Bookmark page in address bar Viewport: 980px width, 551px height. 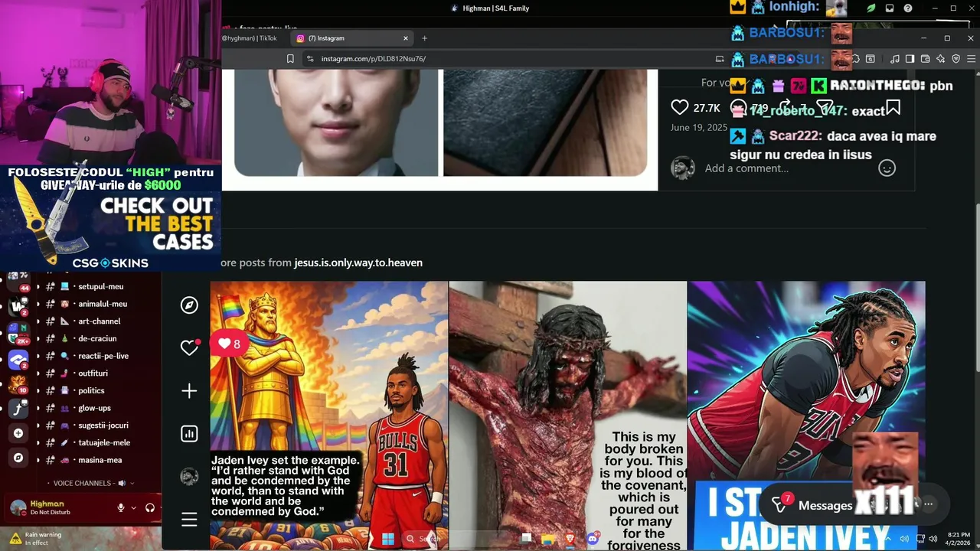(x=290, y=59)
